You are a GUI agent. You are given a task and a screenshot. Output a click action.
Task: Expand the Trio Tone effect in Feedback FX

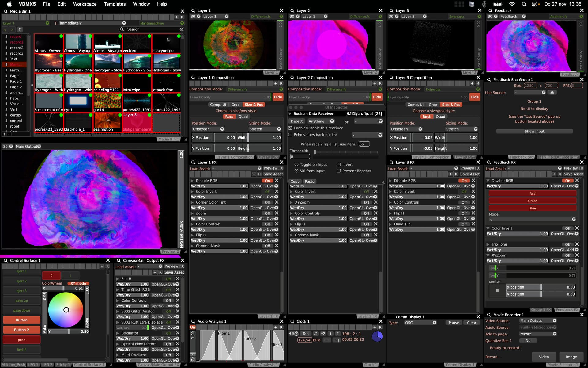click(488, 244)
